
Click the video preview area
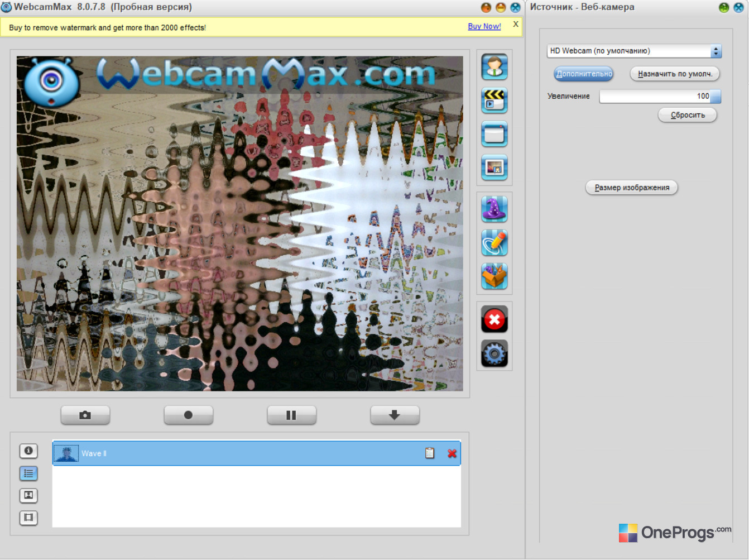[x=240, y=223]
